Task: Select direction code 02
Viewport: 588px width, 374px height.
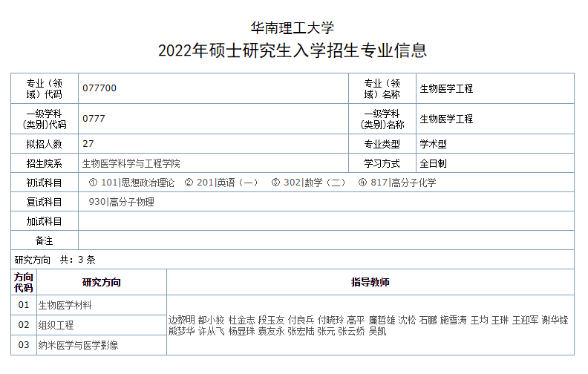Action: [24, 325]
